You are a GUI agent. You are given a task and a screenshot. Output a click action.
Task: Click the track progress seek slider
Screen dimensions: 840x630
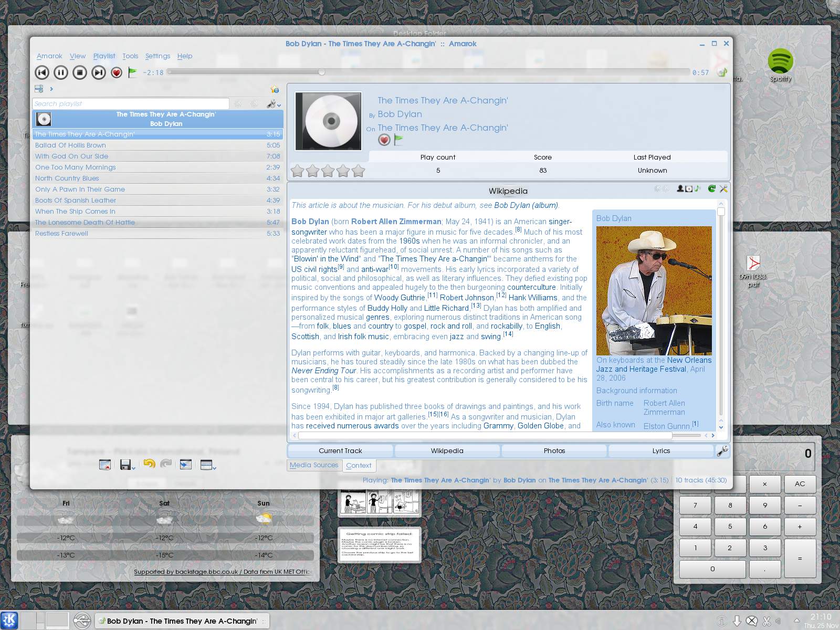point(428,72)
